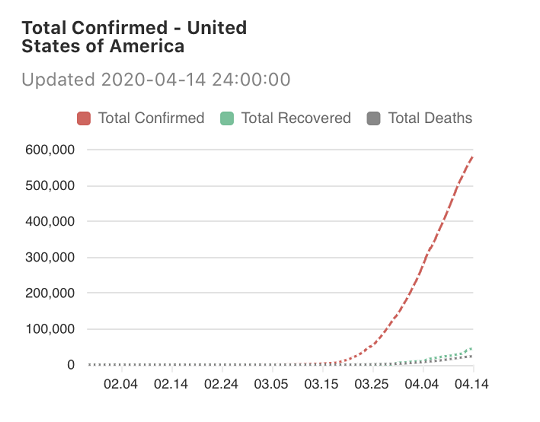Click the green recovered curve endpoint near 04.14
This screenshot has width=540, height=422.
(471, 349)
